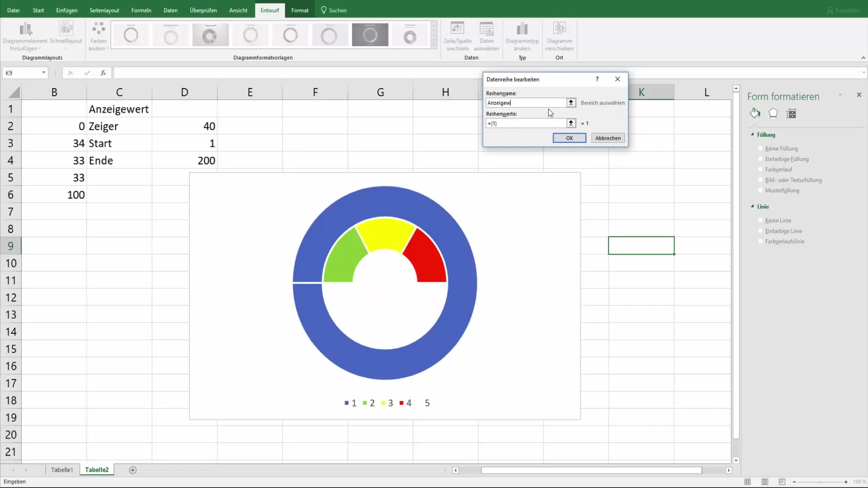The image size is (868, 488).
Task: Click the Farben ändern icon
Action: 99,29
